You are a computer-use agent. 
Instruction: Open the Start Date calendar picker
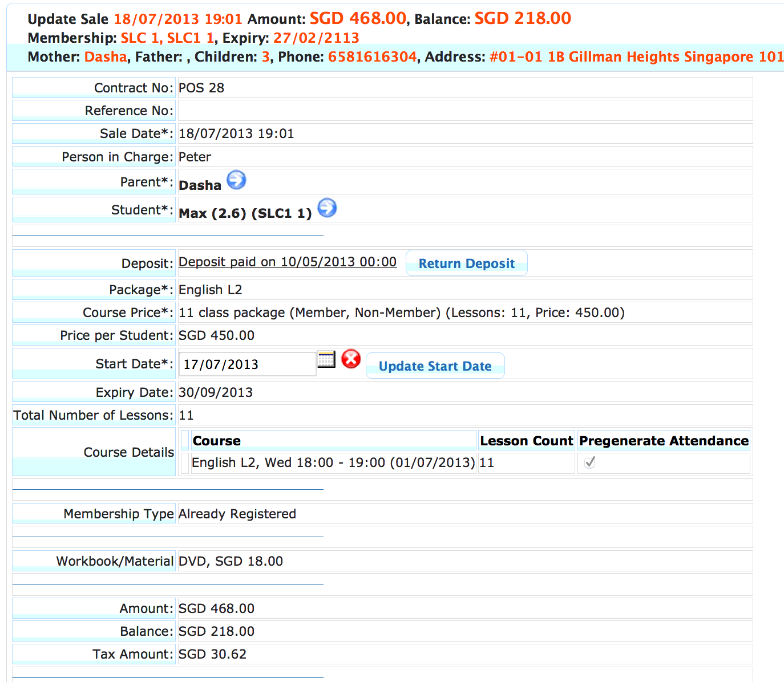tap(326, 359)
